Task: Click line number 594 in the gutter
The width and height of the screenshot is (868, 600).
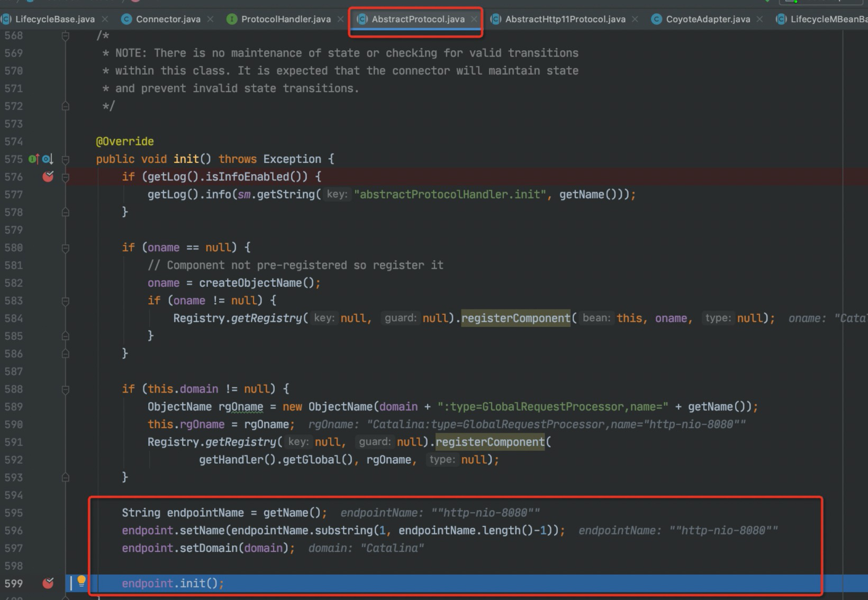Action: pos(14,495)
